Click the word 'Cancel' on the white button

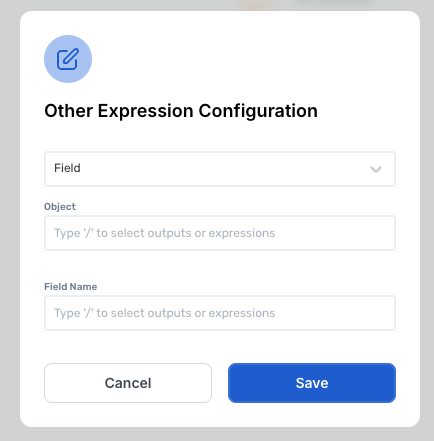point(128,383)
